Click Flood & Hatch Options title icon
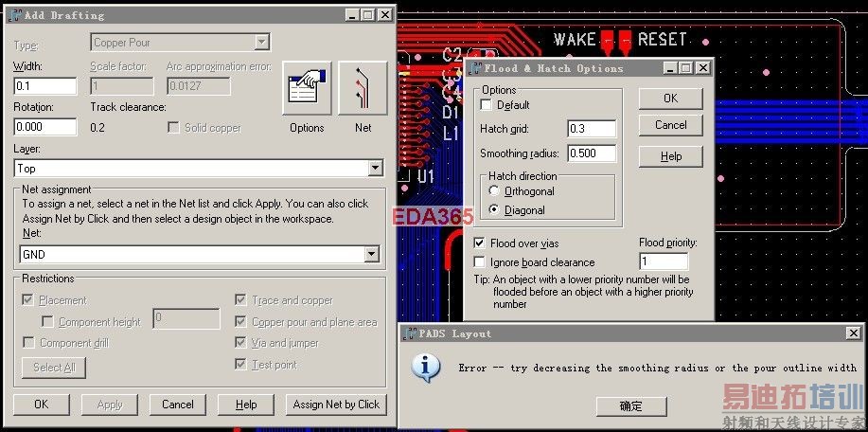The width and height of the screenshot is (868, 432). (x=475, y=68)
